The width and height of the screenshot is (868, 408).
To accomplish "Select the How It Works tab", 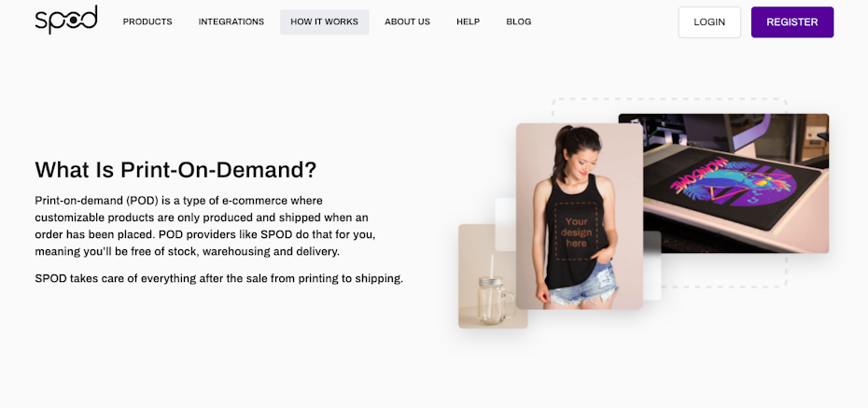I will [325, 22].
